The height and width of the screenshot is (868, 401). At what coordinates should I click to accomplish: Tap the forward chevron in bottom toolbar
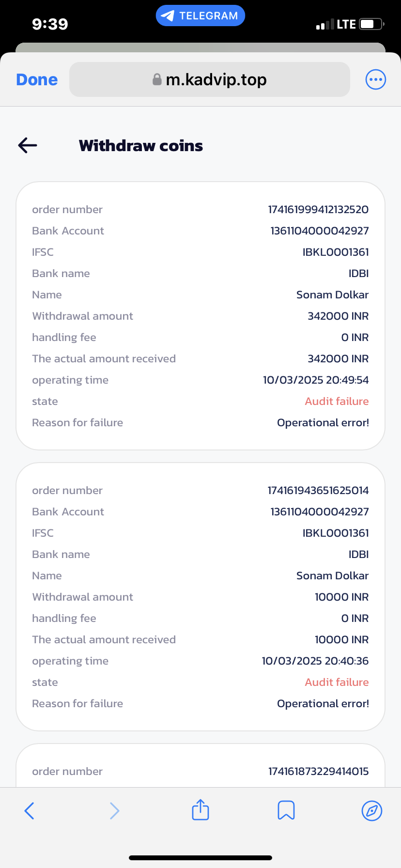(x=114, y=810)
